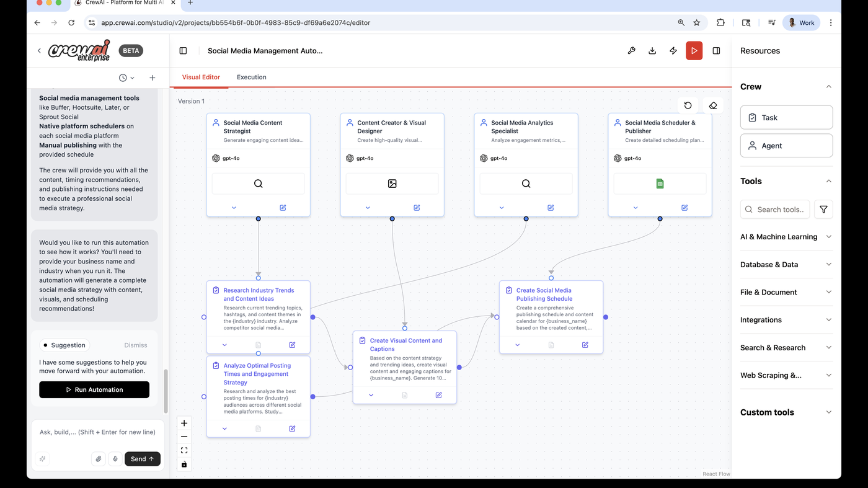The width and height of the screenshot is (868, 488).
Task: Expand the AI & Machine Learning tools category
Action: click(786, 237)
